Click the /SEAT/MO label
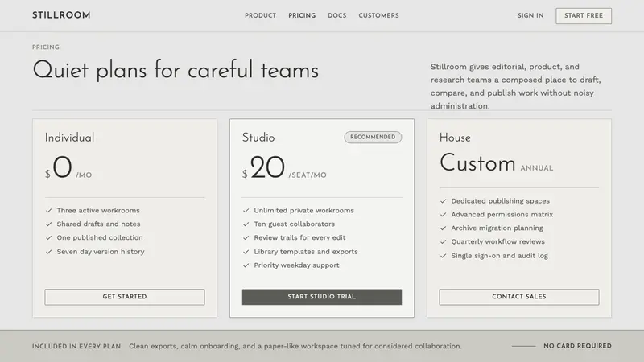 [308, 175]
